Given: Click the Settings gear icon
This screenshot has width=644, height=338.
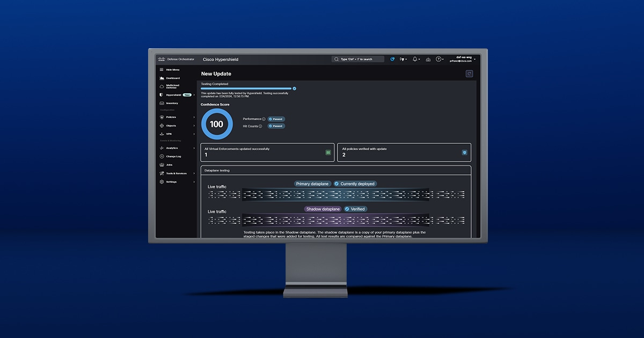Looking at the screenshot, I should pos(162,182).
